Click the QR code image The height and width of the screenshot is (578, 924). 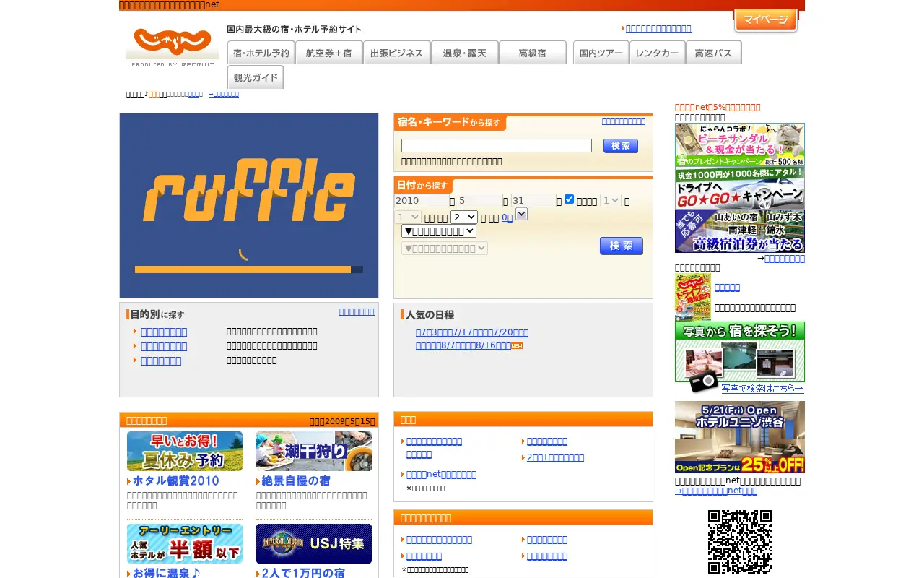point(740,542)
